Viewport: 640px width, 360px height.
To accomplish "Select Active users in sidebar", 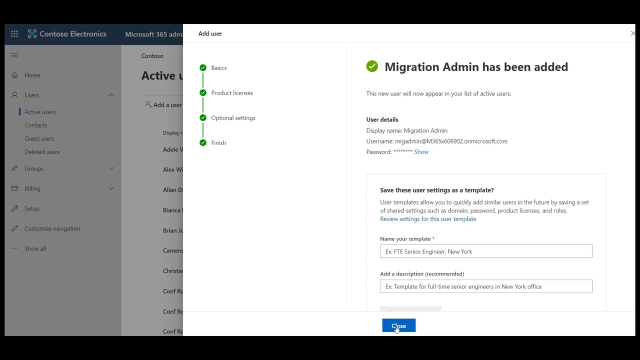I will coord(40,112).
